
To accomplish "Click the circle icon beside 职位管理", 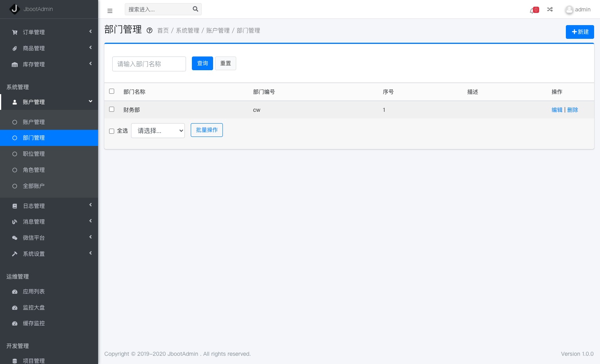I will tap(15, 154).
